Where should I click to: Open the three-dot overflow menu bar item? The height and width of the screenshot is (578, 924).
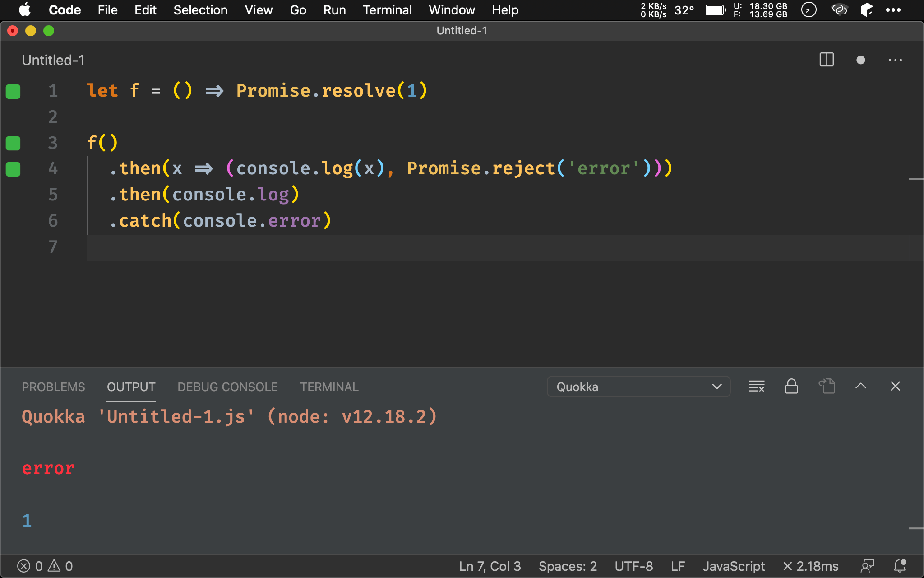(893, 10)
